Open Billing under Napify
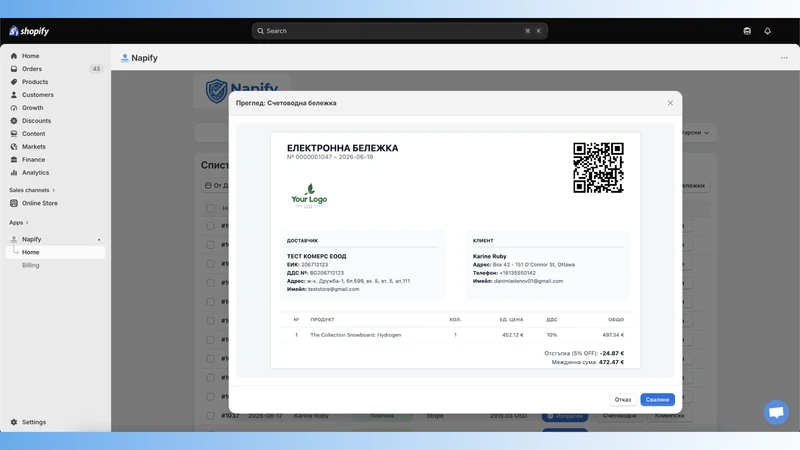This screenshot has width=800, height=450. pyautogui.click(x=31, y=265)
